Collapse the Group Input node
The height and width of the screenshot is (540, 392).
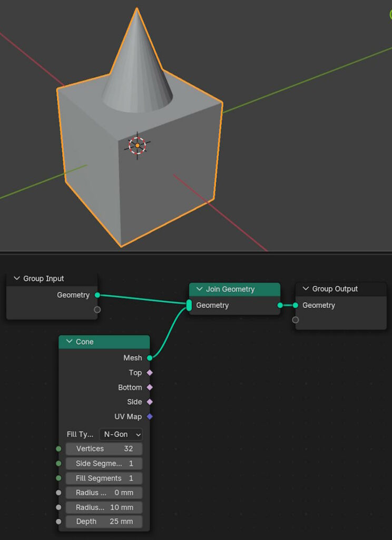click(x=16, y=278)
